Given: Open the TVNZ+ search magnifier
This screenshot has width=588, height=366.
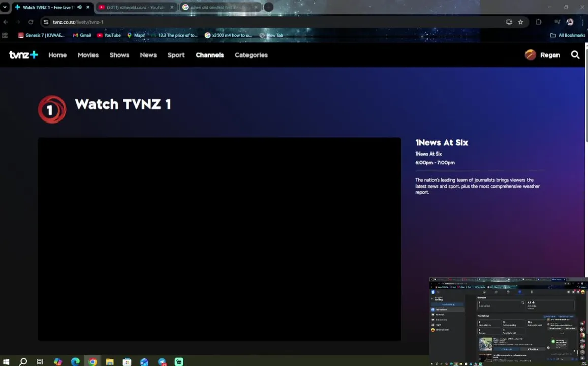Looking at the screenshot, I should (575, 55).
